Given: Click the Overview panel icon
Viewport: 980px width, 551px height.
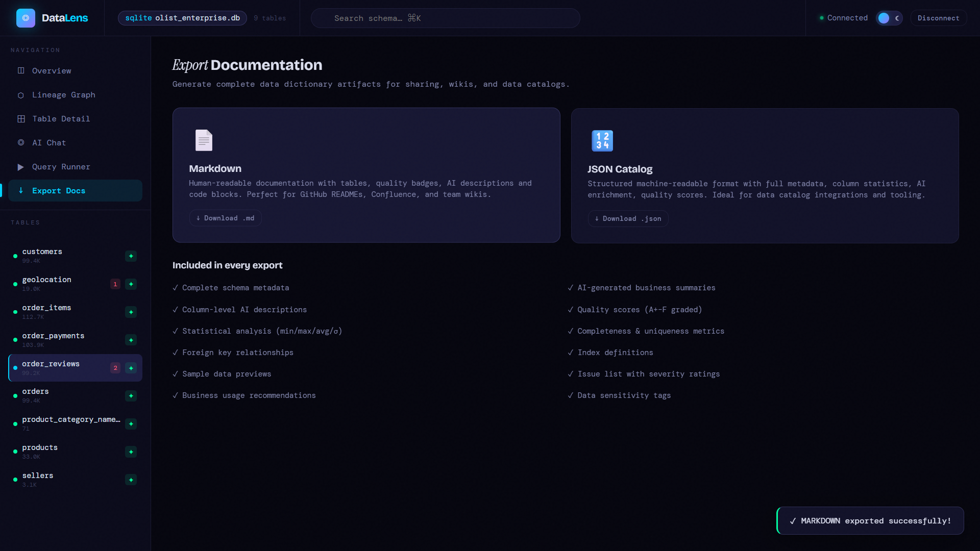Looking at the screenshot, I should (x=21, y=71).
